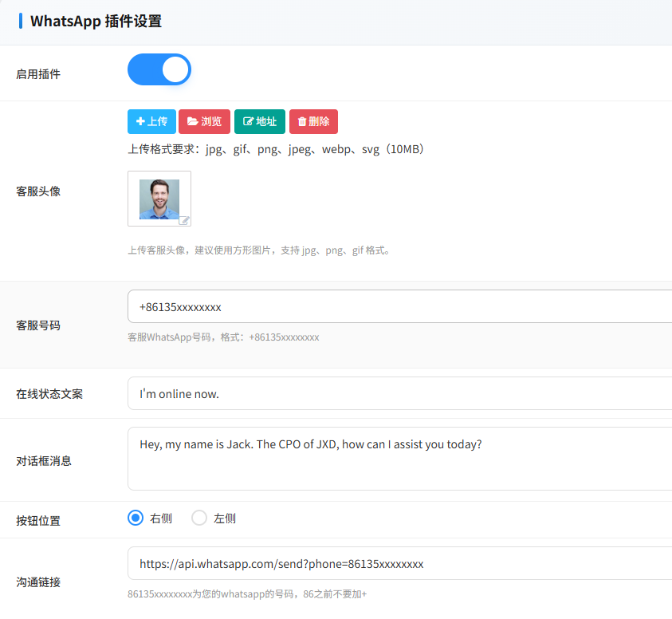This screenshot has width=672, height=619.
Task: Click the blue 上传 upload button
Action: [151, 121]
